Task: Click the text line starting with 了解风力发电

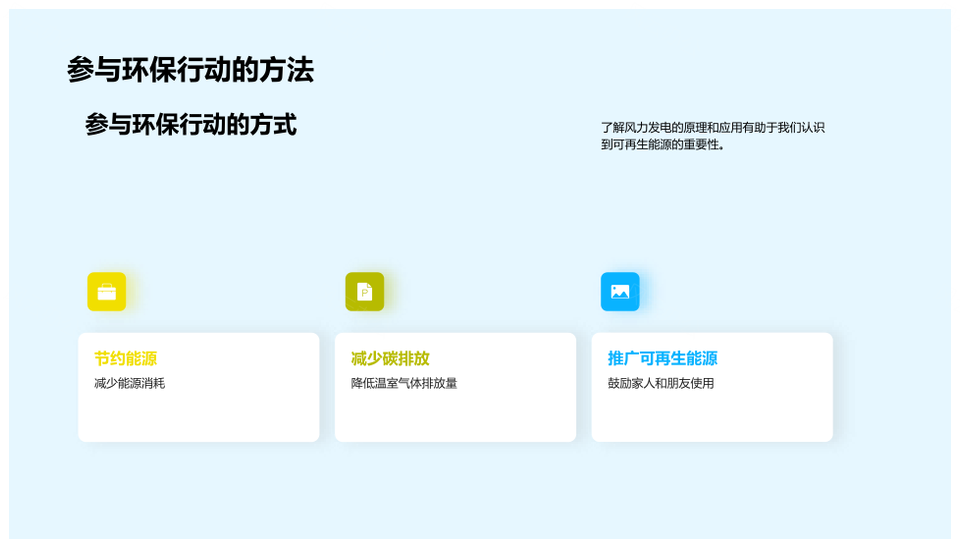Action: [x=712, y=127]
